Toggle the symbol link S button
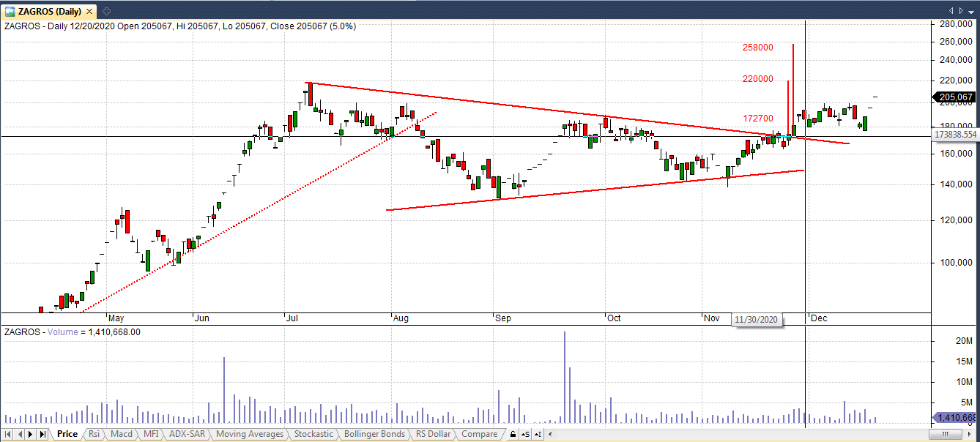980x442 pixels. 524,435
